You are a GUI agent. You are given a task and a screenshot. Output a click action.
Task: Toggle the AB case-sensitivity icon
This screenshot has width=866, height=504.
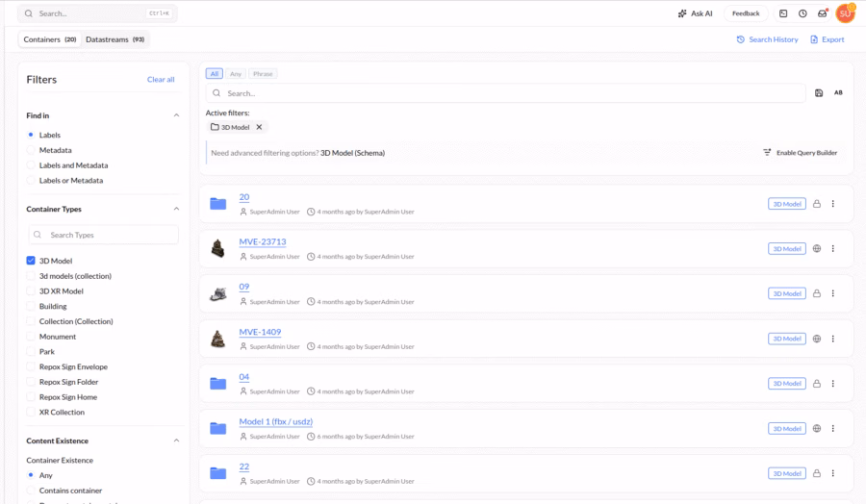click(x=838, y=92)
